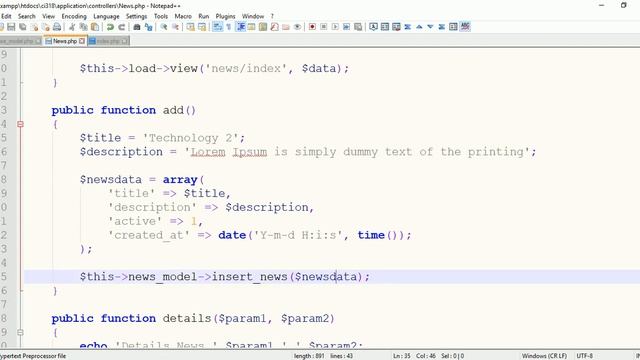Screen dimensions: 640x360
Task: Click the Print toolbar icon
Action: [x=57, y=27]
